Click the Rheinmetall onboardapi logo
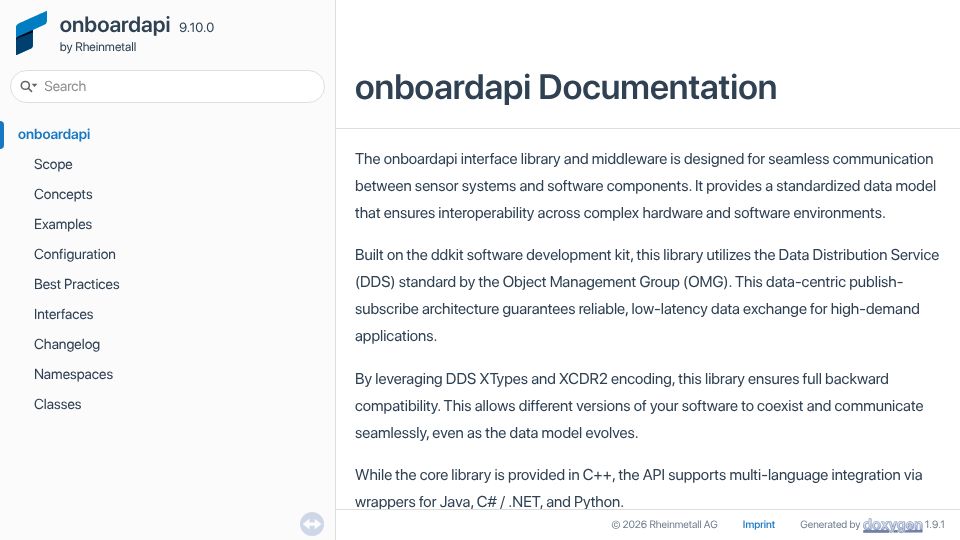Viewport: 960px width, 540px height. click(x=31, y=33)
